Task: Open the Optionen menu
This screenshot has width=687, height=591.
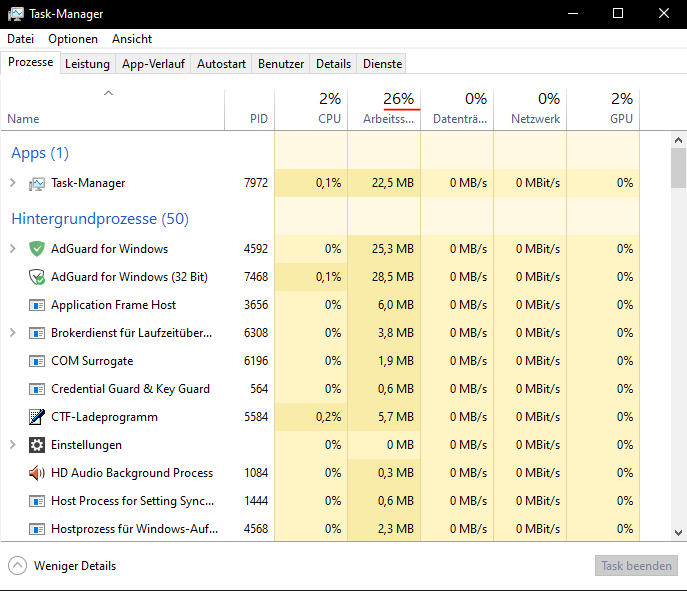Action: (x=73, y=39)
